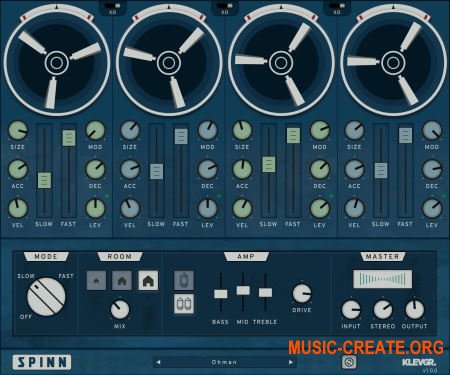Image resolution: width=450 pixels, height=375 pixels.
Task: Click the ROOM MIX knob
Action: pos(120,310)
